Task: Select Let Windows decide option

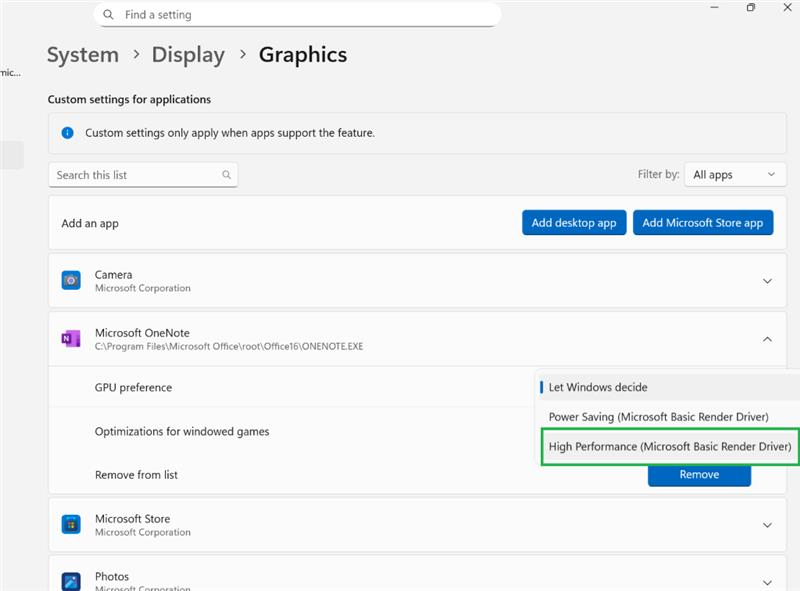Action: pyautogui.click(x=669, y=387)
